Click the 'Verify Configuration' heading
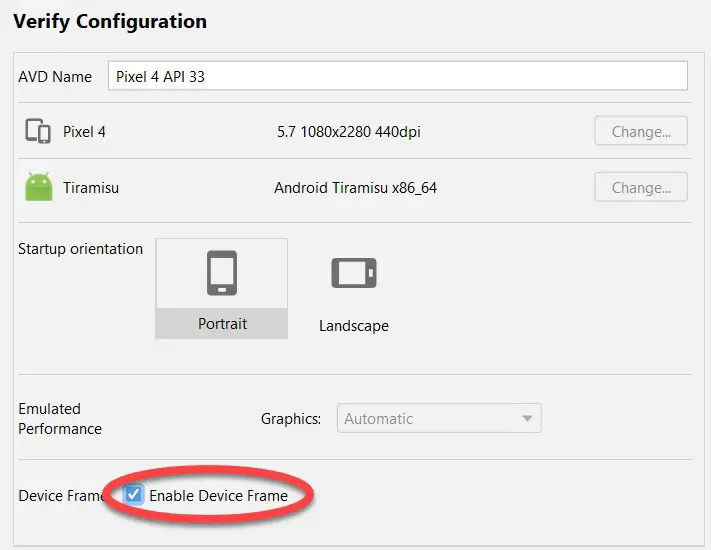Viewport: 711px width, 550px height. [110, 22]
